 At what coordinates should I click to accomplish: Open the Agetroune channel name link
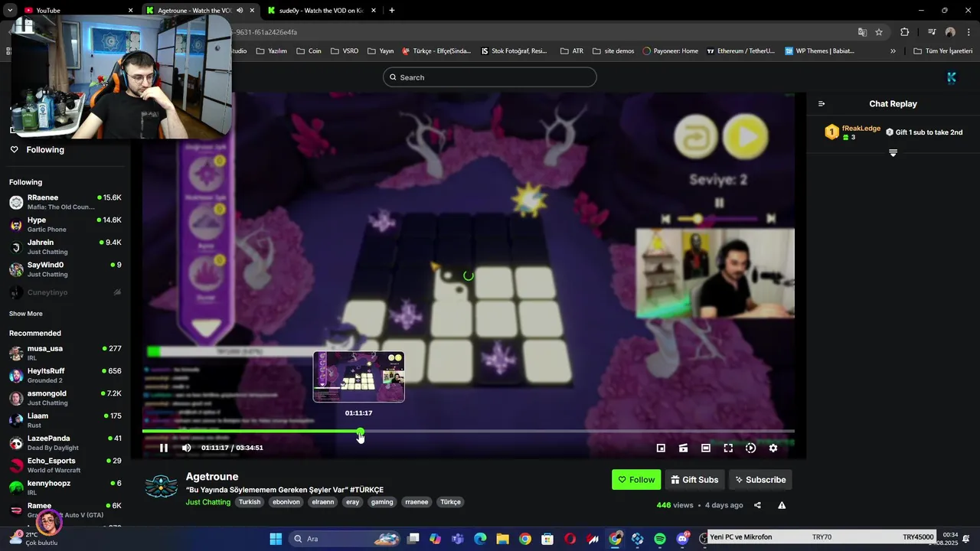[x=212, y=476]
